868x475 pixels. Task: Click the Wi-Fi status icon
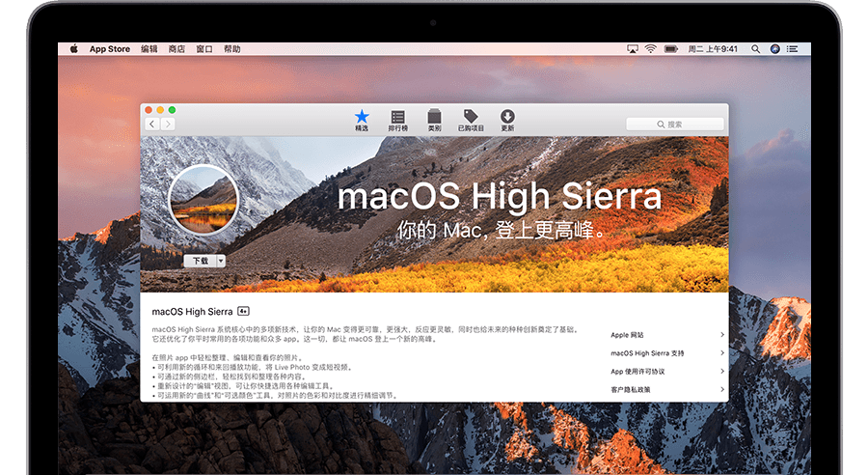pyautogui.click(x=650, y=48)
